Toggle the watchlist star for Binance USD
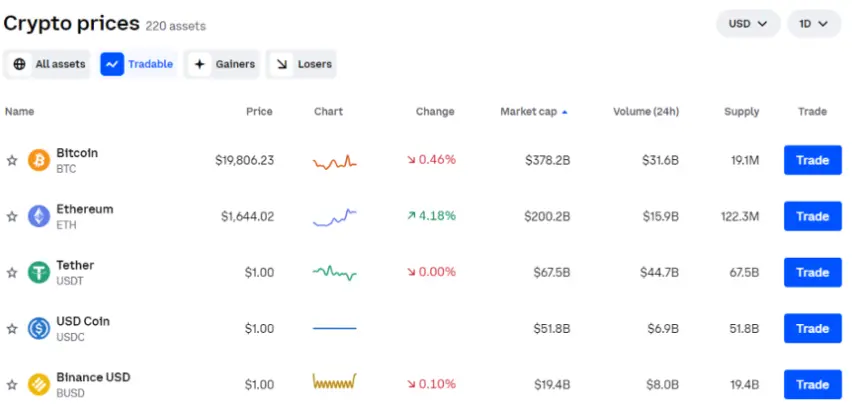 12,385
